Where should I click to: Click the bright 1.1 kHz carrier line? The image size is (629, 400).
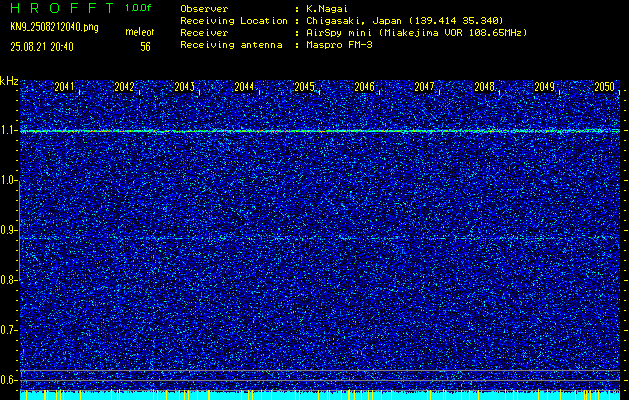(x=320, y=131)
